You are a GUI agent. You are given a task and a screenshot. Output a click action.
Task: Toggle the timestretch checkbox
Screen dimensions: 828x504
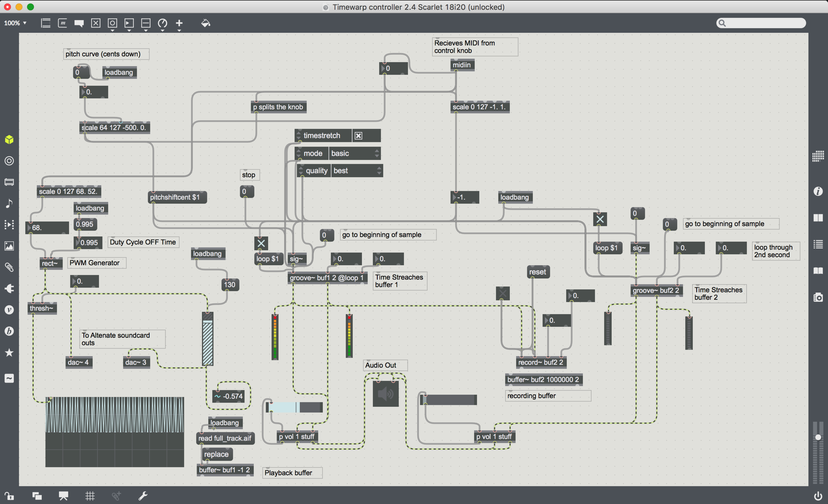(359, 136)
